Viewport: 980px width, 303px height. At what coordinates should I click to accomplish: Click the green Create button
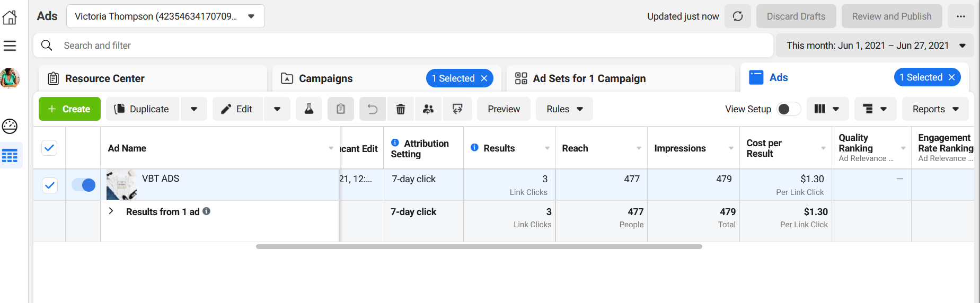[x=69, y=109]
